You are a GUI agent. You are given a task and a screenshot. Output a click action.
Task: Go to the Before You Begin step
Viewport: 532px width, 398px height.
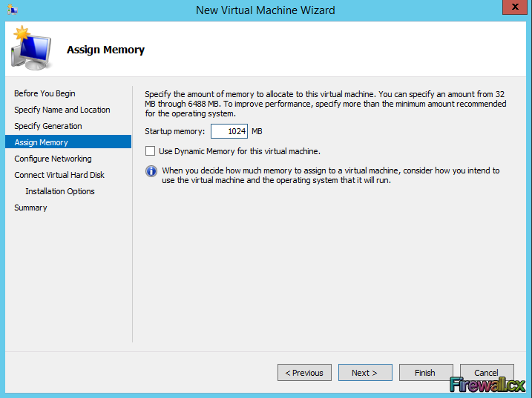click(x=45, y=93)
